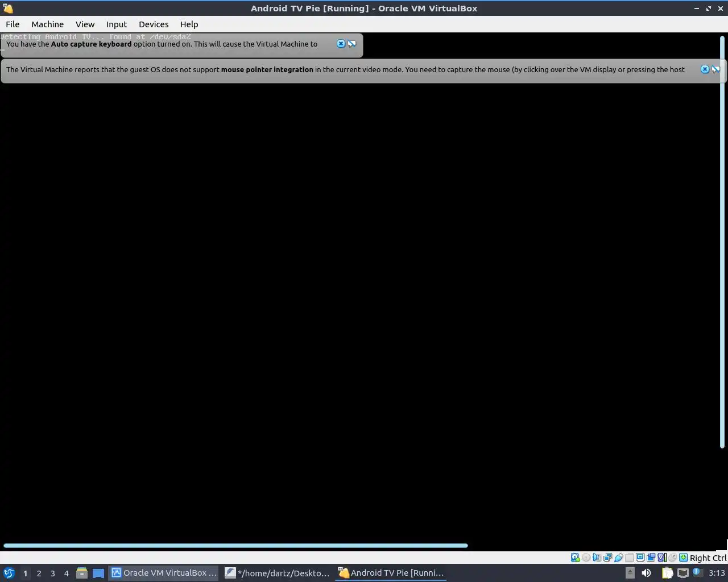
Task: Click the wired network tray icon
Action: 682,573
